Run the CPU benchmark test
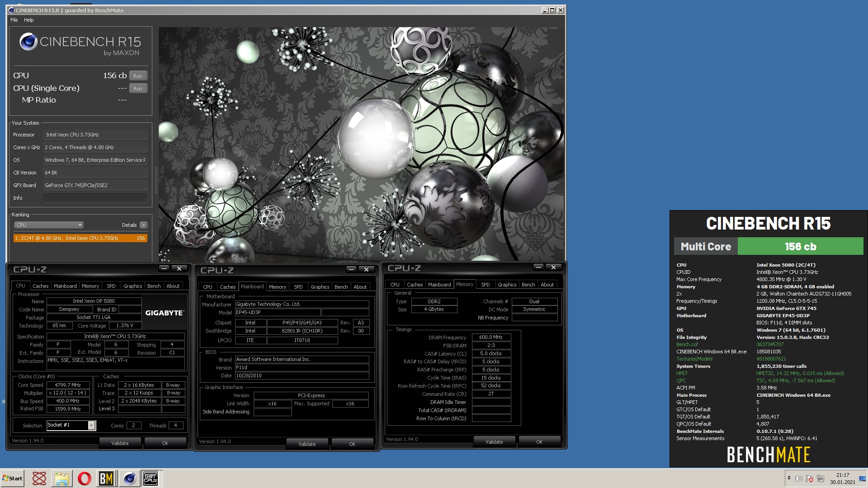This screenshot has width=868, height=488. point(138,76)
